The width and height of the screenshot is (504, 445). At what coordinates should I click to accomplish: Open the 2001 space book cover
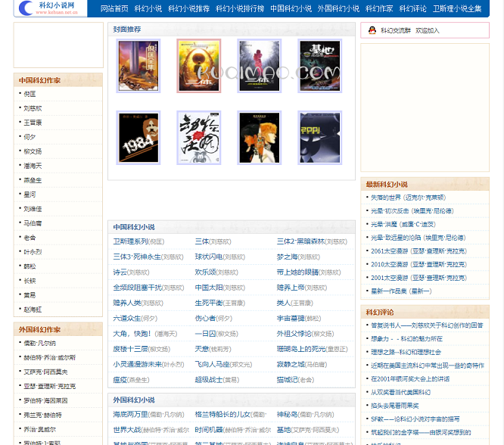click(x=320, y=138)
